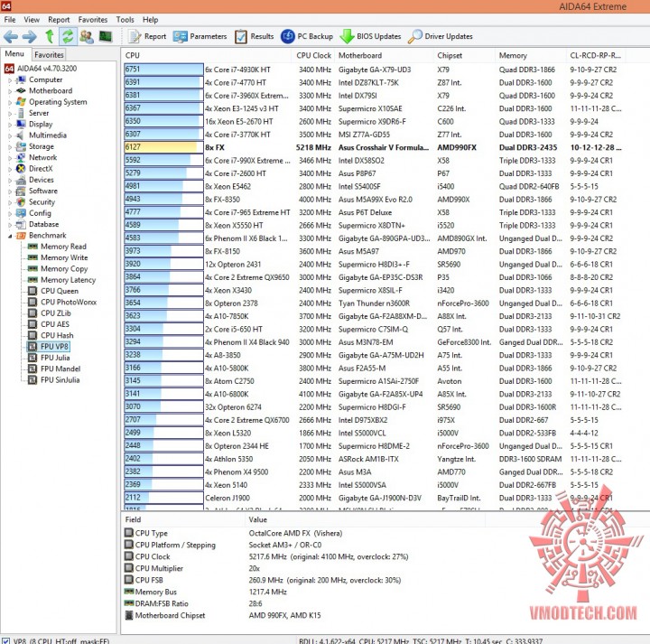Select the Software icon in tree
Viewport: 650px width, 644px height.
[21, 191]
